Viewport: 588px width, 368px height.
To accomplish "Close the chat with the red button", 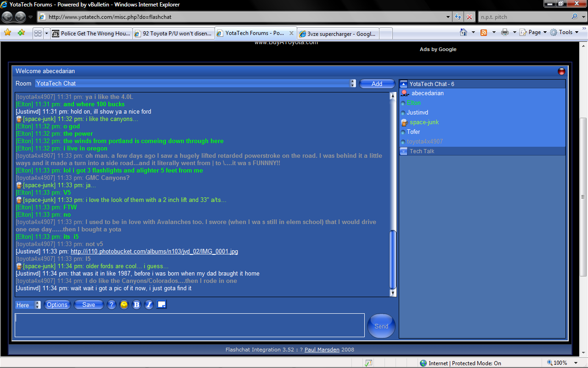I will tap(561, 71).
